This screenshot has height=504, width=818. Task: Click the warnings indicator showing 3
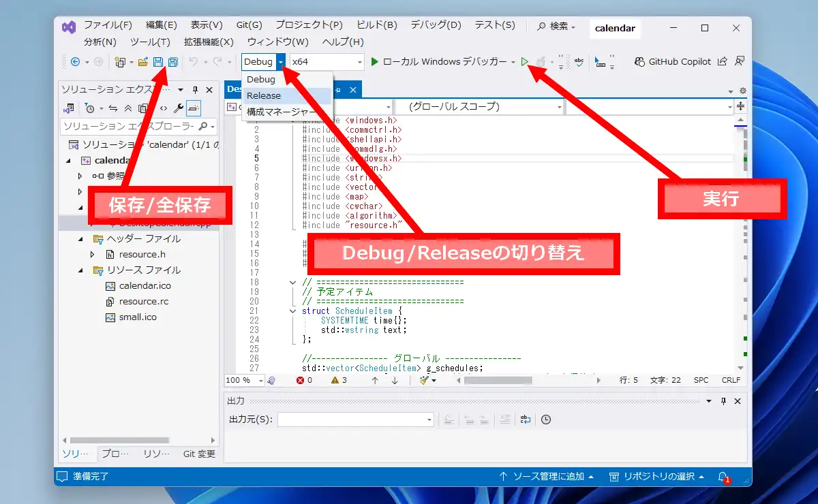pyautogui.click(x=339, y=381)
